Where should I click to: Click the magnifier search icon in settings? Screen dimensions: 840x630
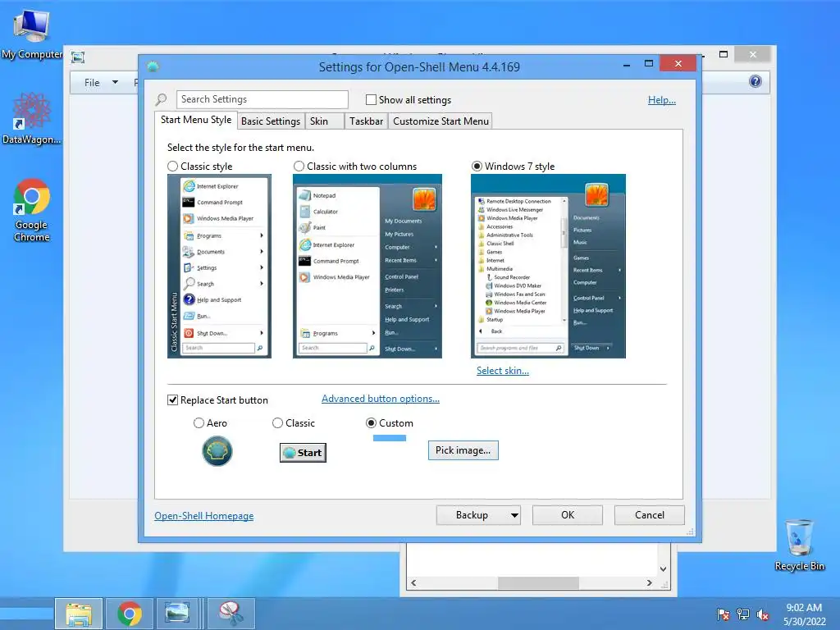pos(161,99)
